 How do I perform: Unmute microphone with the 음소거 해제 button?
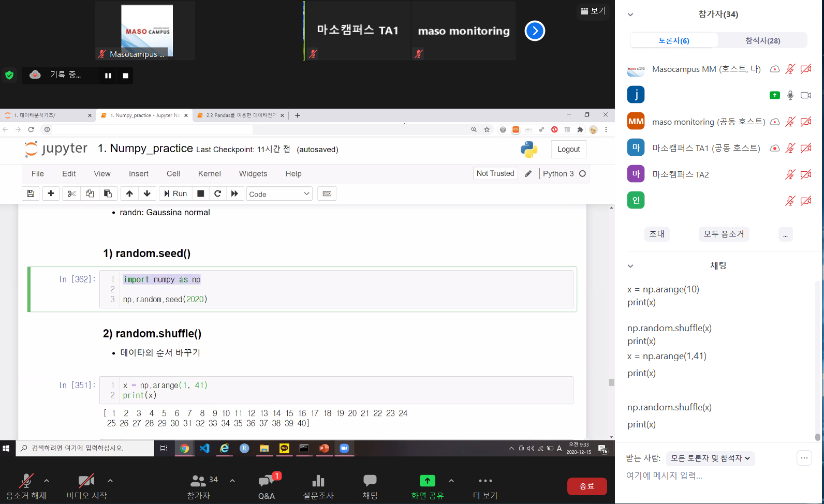click(26, 486)
